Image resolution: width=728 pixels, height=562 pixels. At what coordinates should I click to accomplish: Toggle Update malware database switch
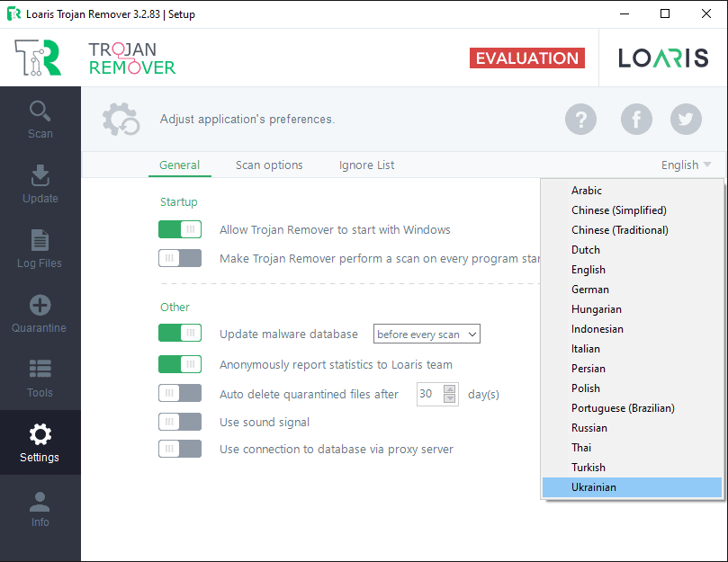tap(180, 333)
